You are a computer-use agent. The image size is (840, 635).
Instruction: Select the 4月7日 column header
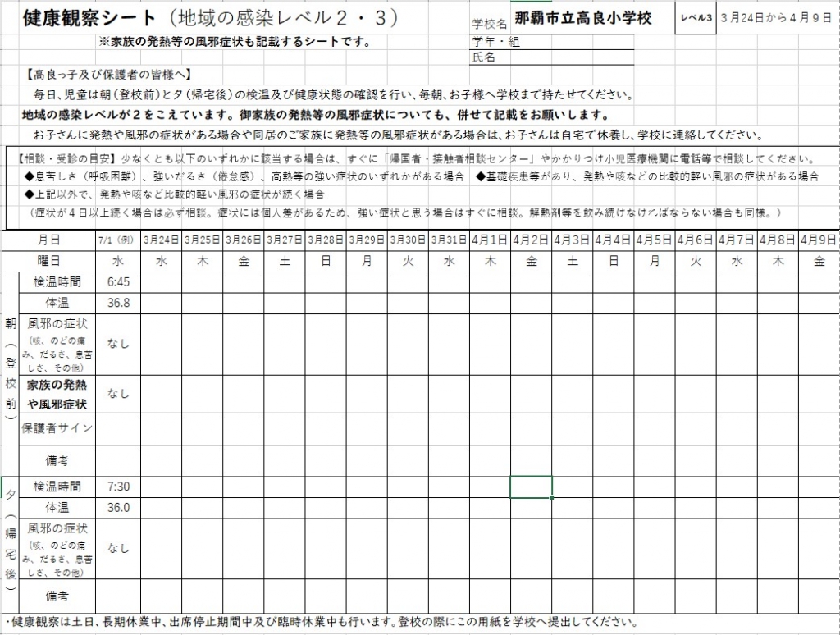pos(737,240)
